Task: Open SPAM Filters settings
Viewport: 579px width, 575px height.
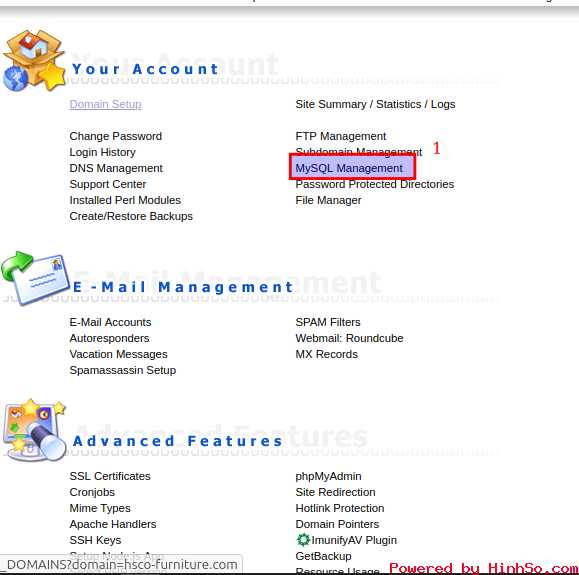Action: click(328, 322)
